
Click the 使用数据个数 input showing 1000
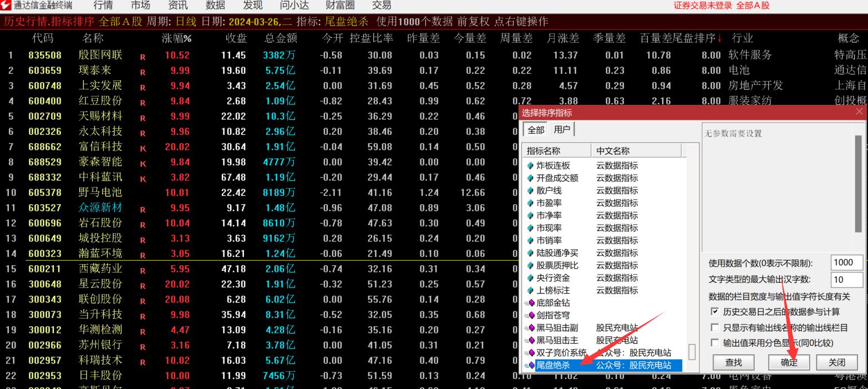tap(846, 262)
